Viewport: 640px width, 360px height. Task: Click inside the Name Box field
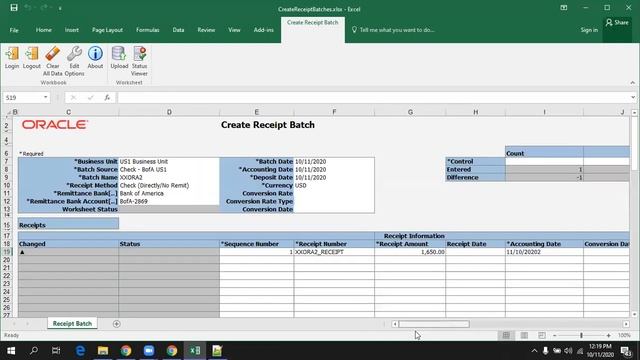coord(22,98)
